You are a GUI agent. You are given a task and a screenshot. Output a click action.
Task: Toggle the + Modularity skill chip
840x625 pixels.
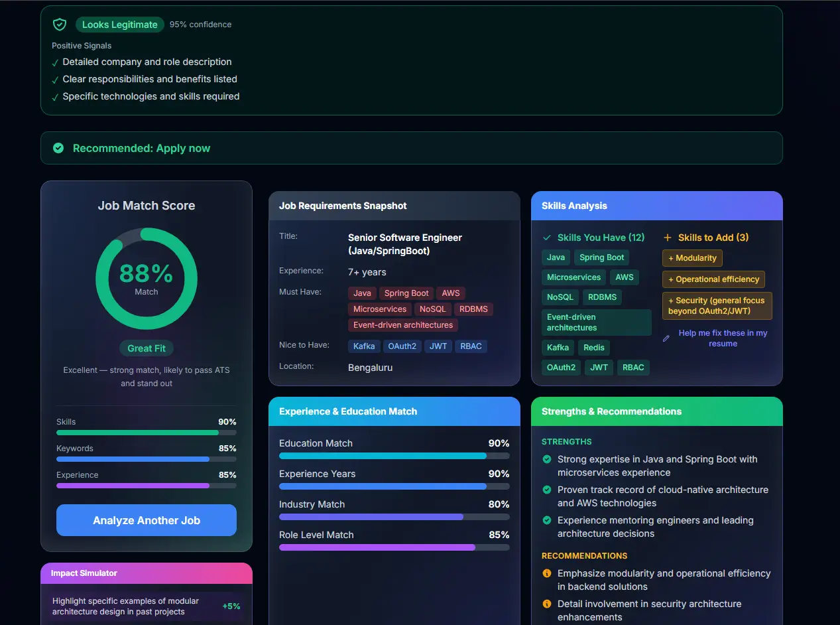691,257
